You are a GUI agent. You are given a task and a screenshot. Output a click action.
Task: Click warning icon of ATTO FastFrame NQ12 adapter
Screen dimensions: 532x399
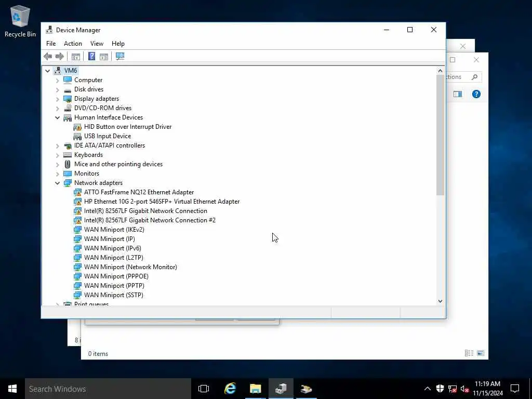pos(77,192)
